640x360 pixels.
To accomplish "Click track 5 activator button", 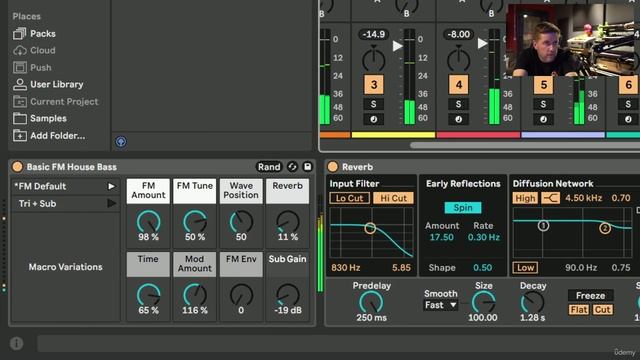I will (543, 85).
